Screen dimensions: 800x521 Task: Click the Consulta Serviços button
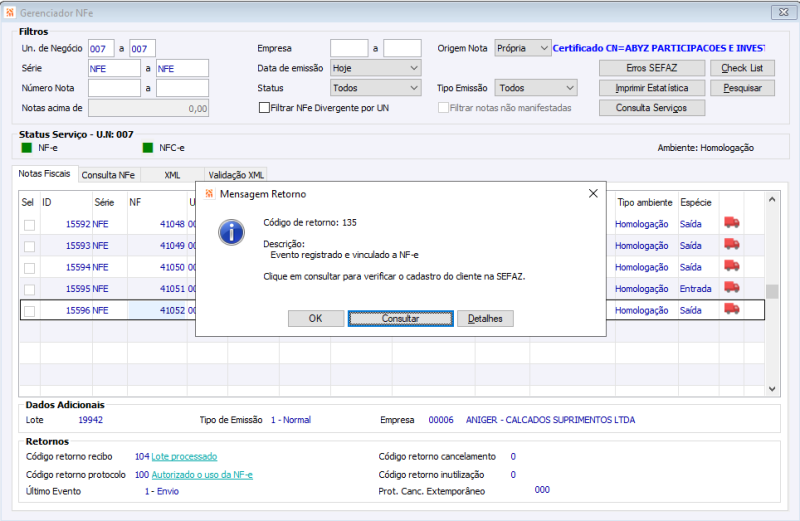tap(652, 108)
